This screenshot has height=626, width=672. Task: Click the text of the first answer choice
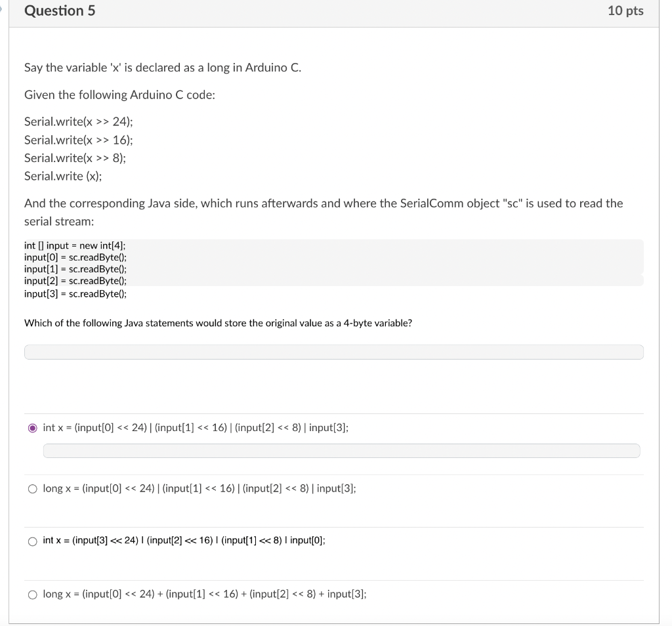[195, 428]
